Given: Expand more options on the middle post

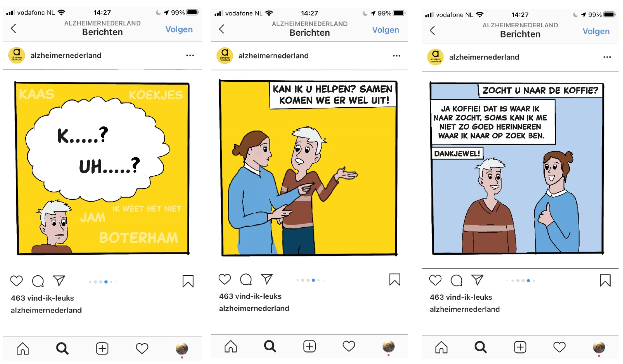Looking at the screenshot, I should (397, 56).
